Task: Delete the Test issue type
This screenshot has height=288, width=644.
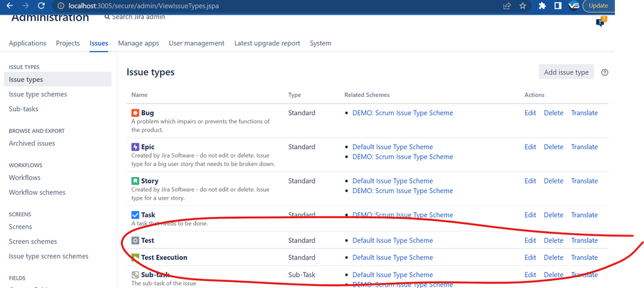Action: pyautogui.click(x=554, y=240)
